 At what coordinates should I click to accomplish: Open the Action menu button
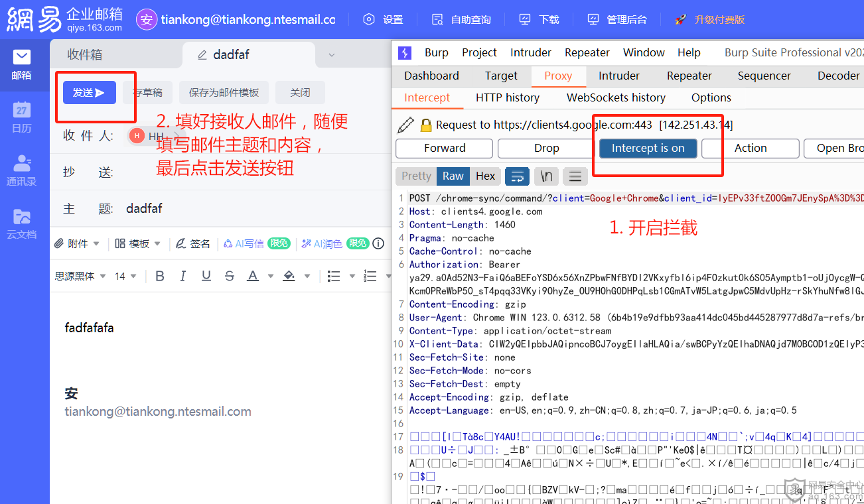(750, 148)
